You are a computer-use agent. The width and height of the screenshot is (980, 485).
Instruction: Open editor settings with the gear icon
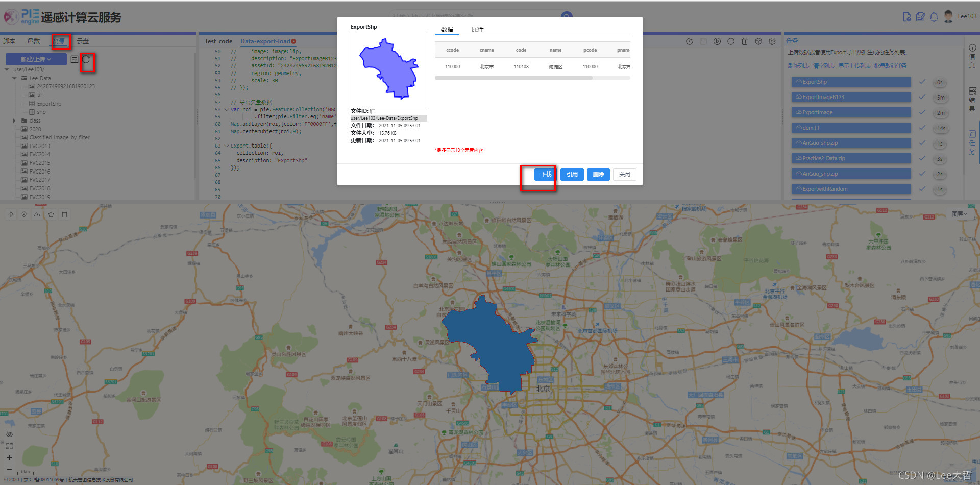[772, 41]
